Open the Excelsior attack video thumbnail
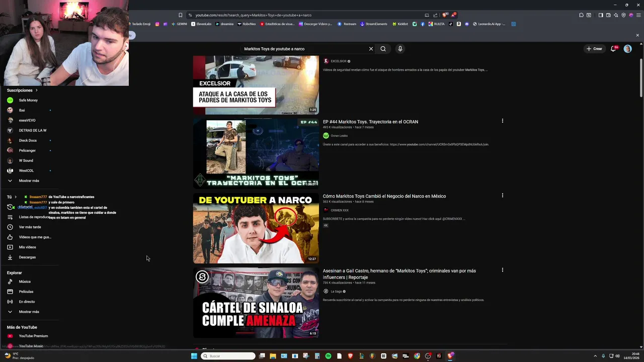The image size is (644, 362). 256,85
